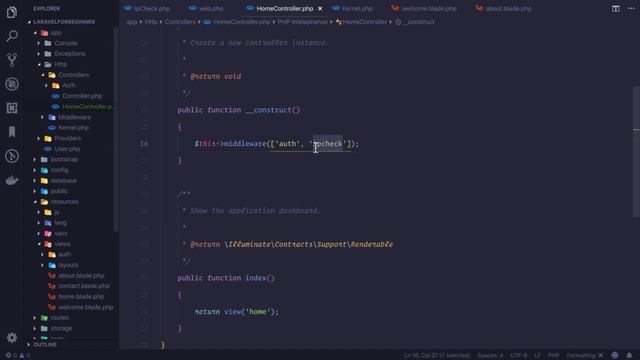Open Controller.php in the explorer
Viewport: 640px width, 360px height.
tap(82, 96)
